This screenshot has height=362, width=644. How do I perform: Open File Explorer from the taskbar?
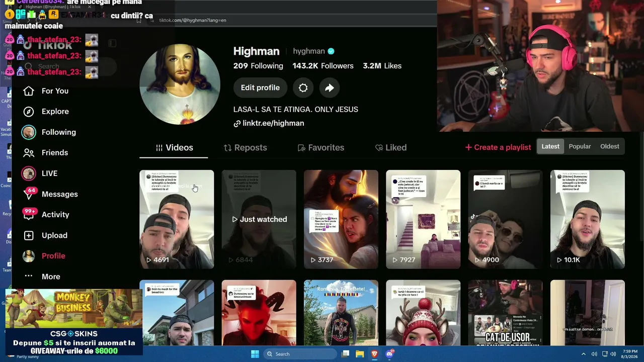click(360, 354)
